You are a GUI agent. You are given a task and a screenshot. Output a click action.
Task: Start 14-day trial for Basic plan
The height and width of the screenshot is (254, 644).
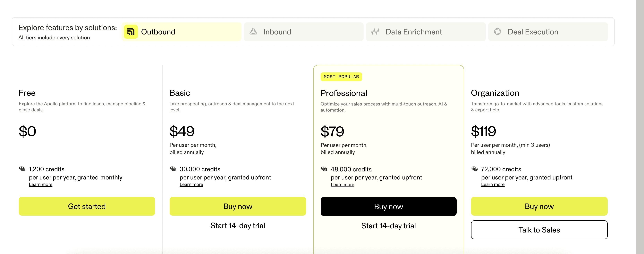(238, 226)
